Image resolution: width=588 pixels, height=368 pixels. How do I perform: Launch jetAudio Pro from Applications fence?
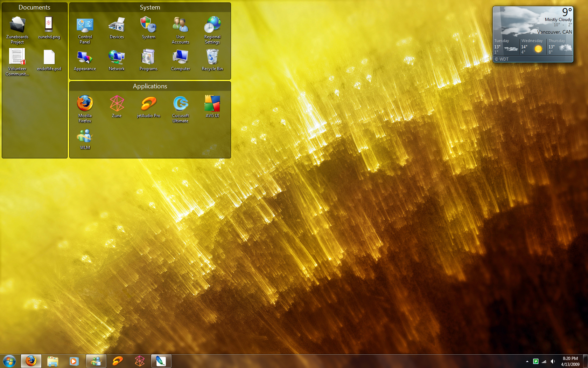(x=148, y=107)
